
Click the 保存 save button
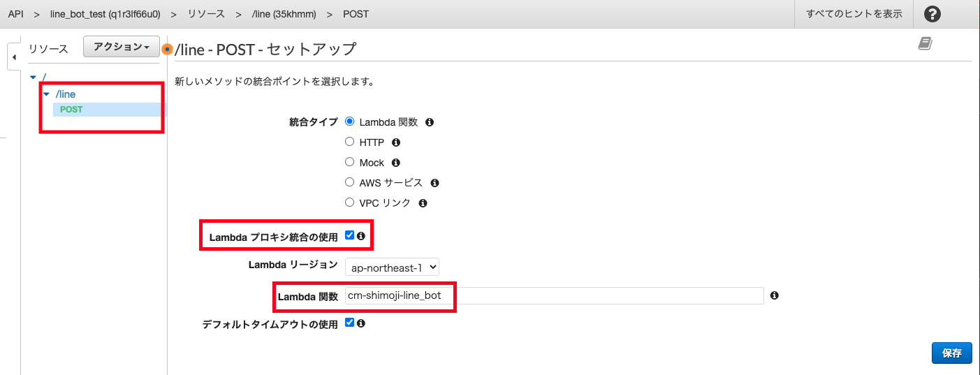click(x=952, y=353)
